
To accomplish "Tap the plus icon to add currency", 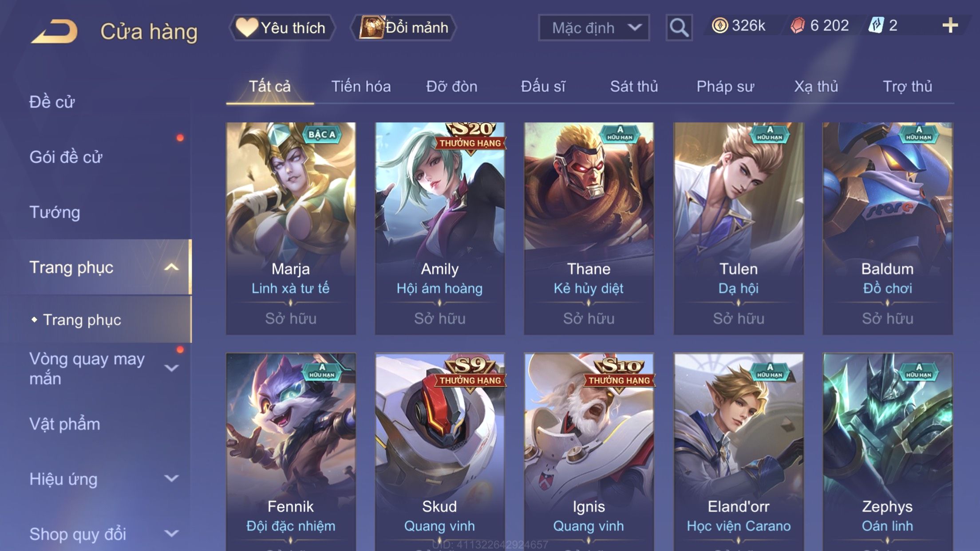I will [x=950, y=25].
